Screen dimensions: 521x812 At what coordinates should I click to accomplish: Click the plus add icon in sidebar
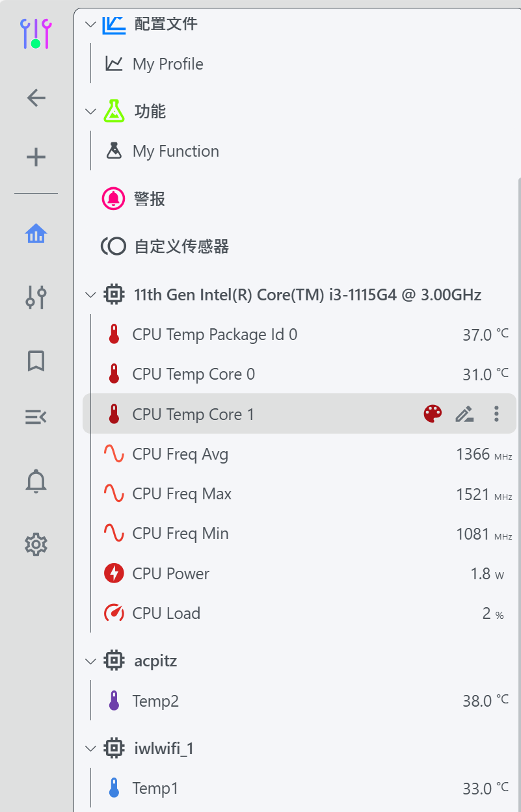click(36, 157)
